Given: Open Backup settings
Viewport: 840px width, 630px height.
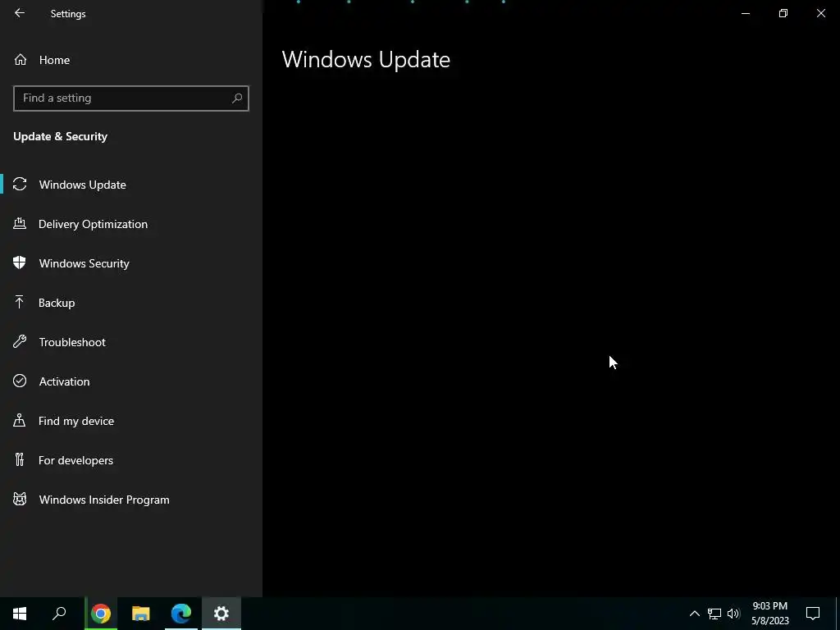Looking at the screenshot, I should click(131, 303).
